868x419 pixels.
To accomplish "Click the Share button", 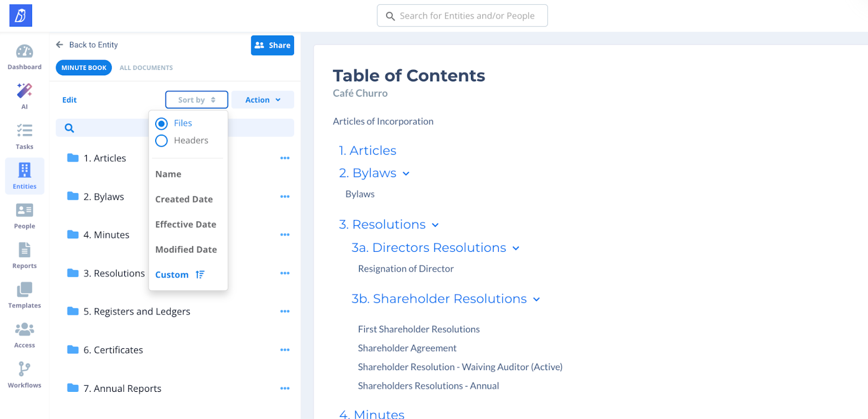I will (272, 46).
